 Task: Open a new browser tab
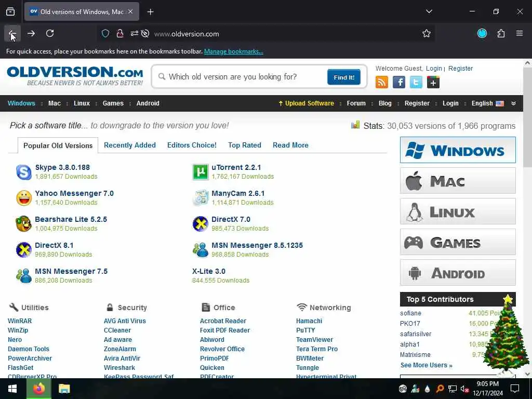click(x=150, y=12)
